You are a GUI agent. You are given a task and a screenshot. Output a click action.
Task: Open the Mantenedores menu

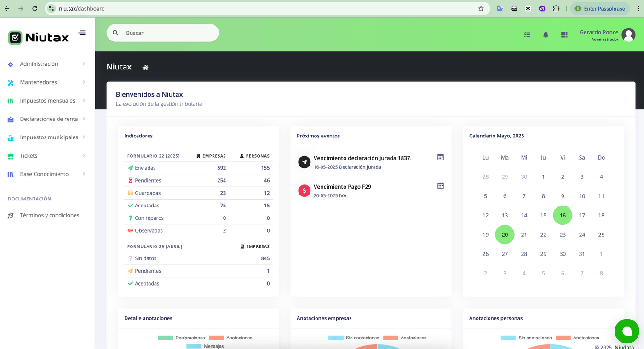[x=46, y=82]
